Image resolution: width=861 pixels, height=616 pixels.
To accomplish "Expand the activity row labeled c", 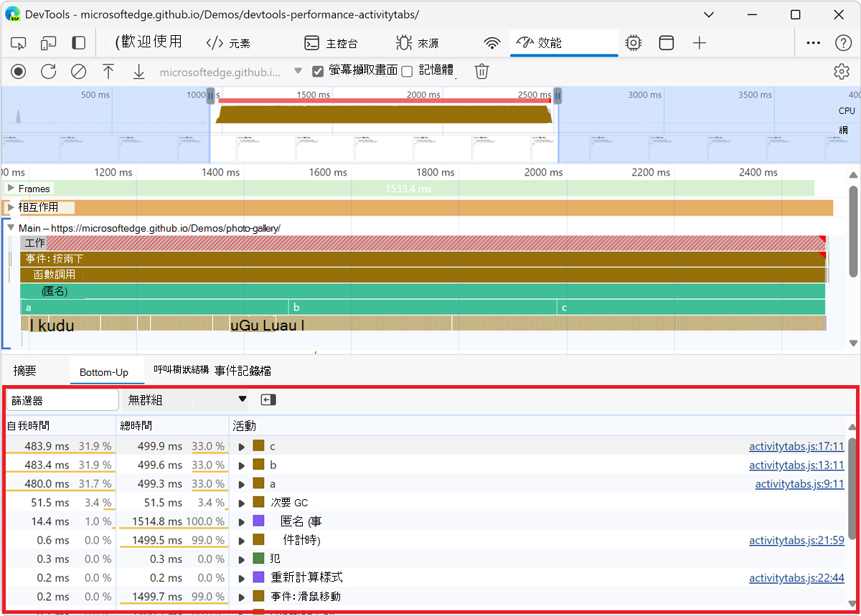I will coord(242,445).
